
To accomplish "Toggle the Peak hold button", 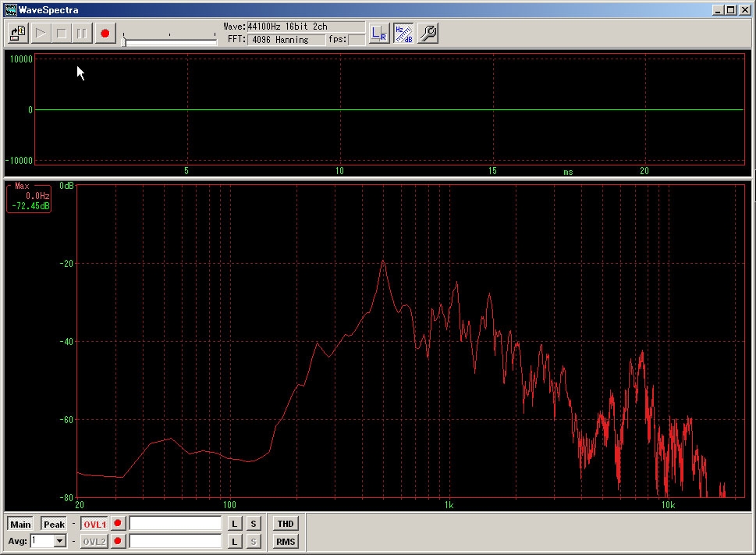I will [x=54, y=524].
